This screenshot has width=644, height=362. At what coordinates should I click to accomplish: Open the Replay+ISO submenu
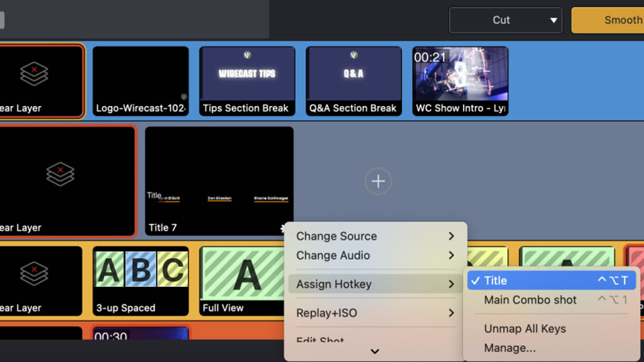[376, 313]
